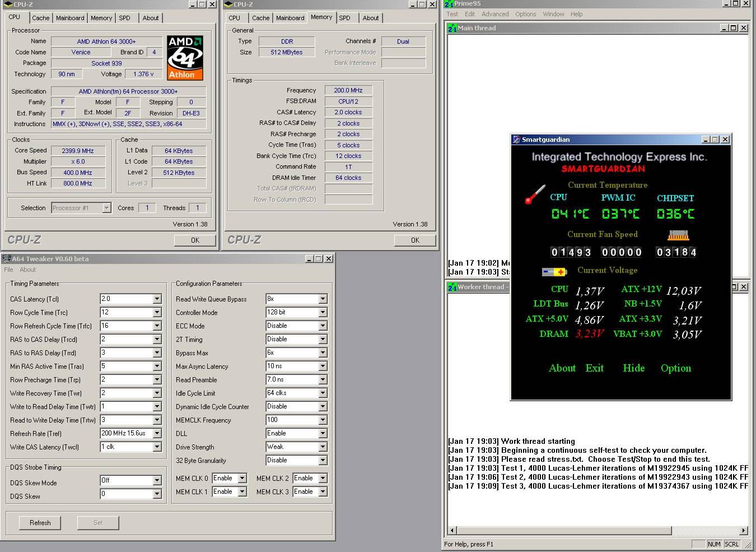Open the A64 Tweaker File menu
The width and height of the screenshot is (756, 552).
click(x=8, y=270)
